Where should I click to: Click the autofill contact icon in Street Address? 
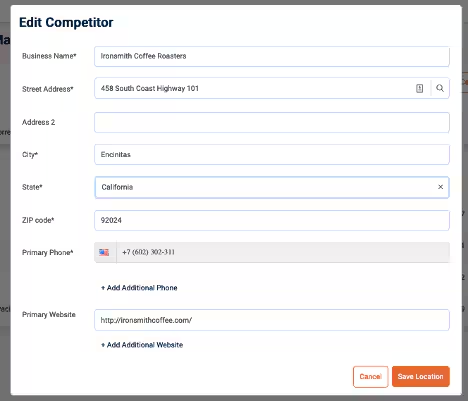click(x=420, y=88)
